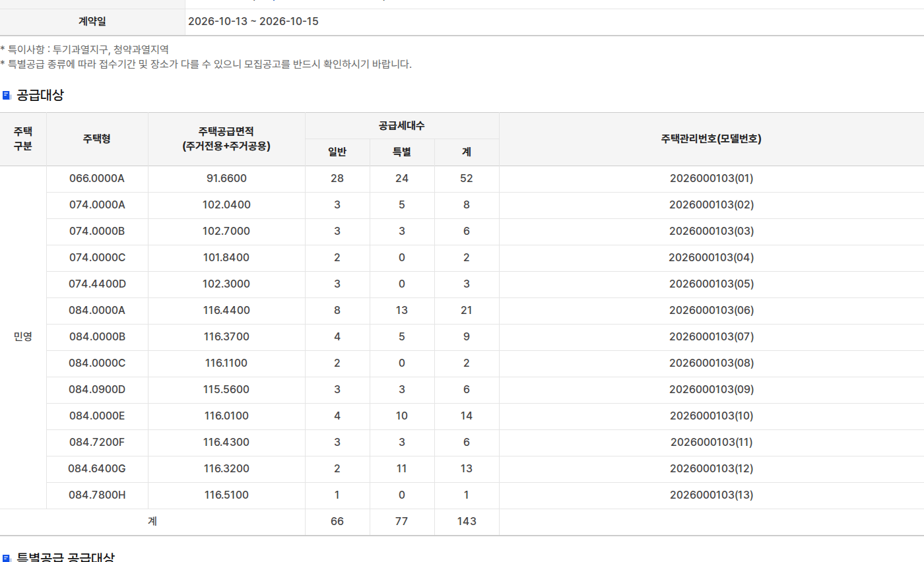Click the 주택구분 column header
924x562 pixels.
[x=23, y=139]
